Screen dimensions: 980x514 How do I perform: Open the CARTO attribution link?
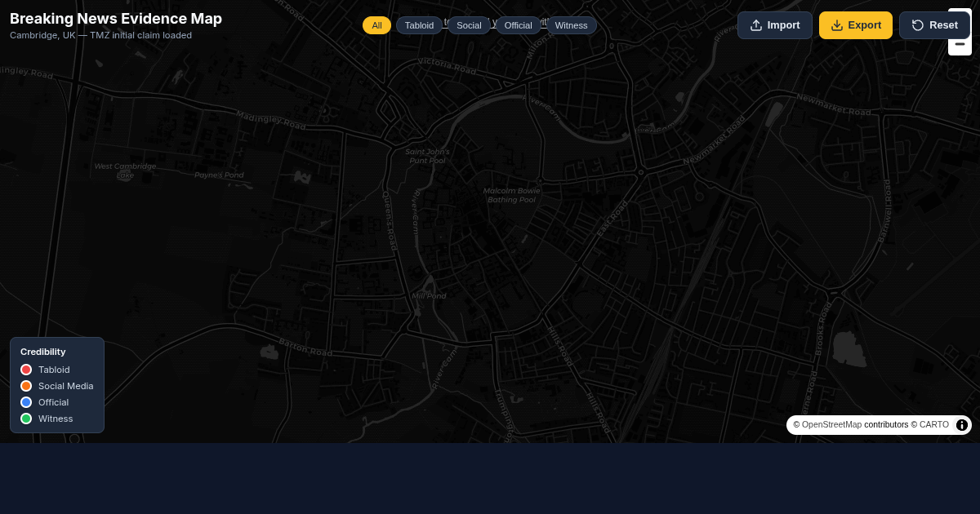click(x=934, y=424)
